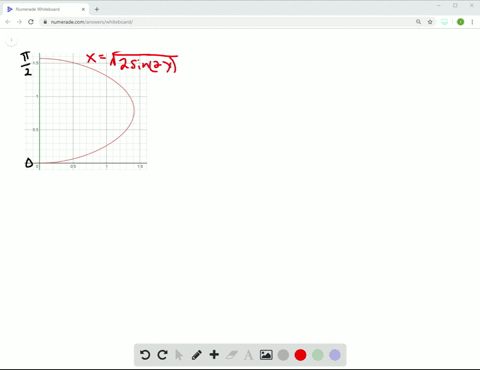Open the cast screen extension icon
Viewport: 480px width, 370px height.
click(x=444, y=22)
